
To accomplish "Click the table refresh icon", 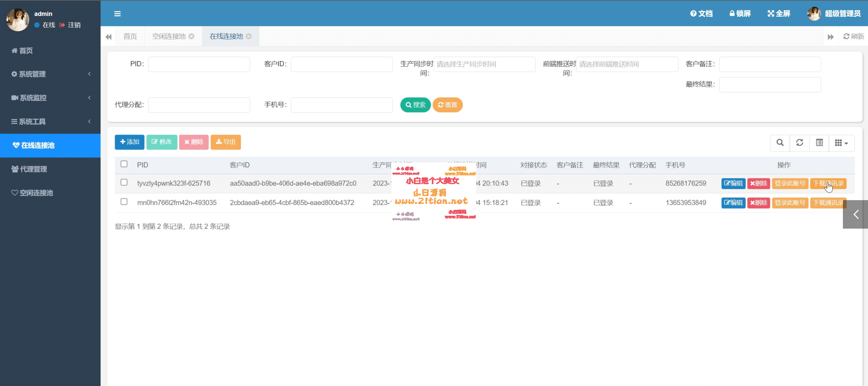I will pos(799,142).
